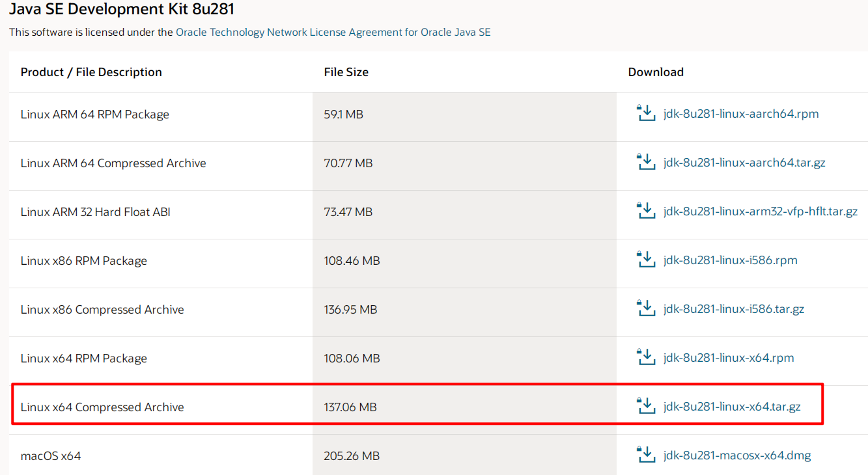Select Linux ARM 64 RPM Package text

95,115
